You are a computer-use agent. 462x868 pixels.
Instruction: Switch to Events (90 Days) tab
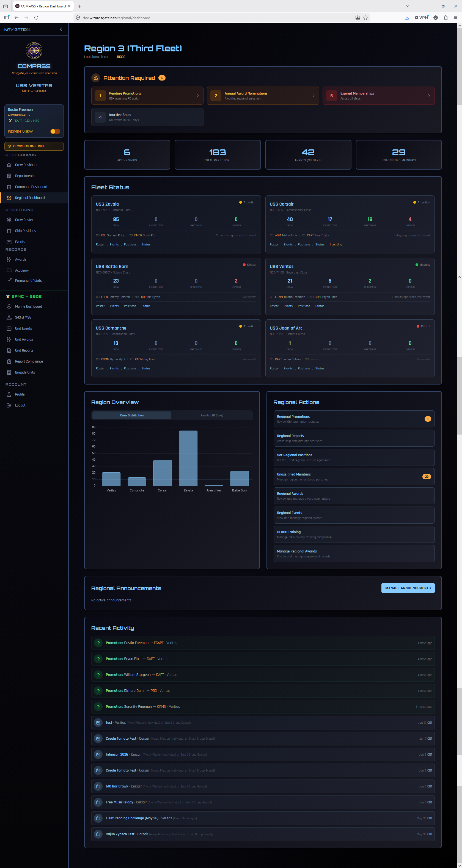pos(212,415)
